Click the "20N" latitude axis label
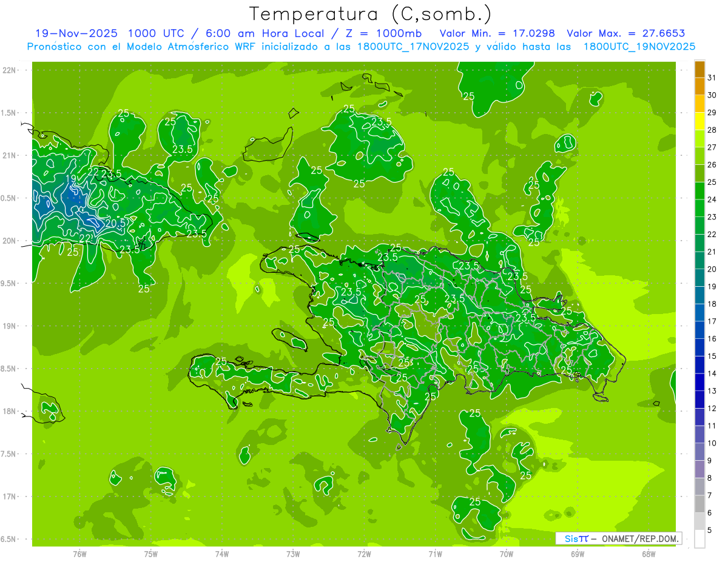Viewport: 728px width, 562px height. pyautogui.click(x=9, y=241)
